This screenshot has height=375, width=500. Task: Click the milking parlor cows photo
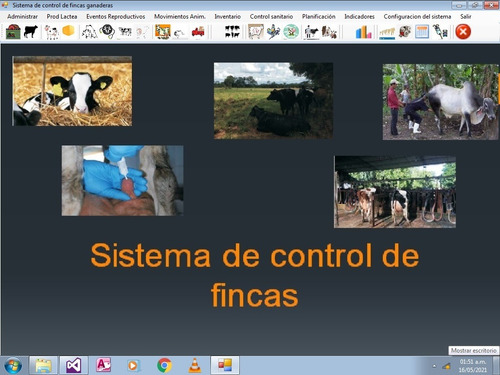pyautogui.click(x=395, y=192)
